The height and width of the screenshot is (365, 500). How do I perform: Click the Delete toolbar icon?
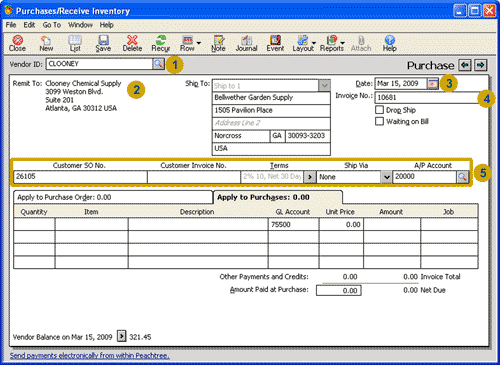132,44
